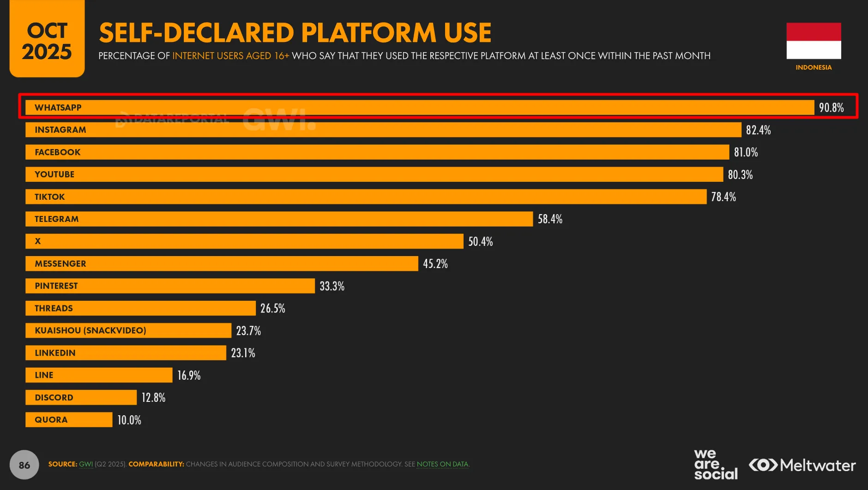Click the Kuaishou (SnackVideo) bar

pyautogui.click(x=128, y=330)
